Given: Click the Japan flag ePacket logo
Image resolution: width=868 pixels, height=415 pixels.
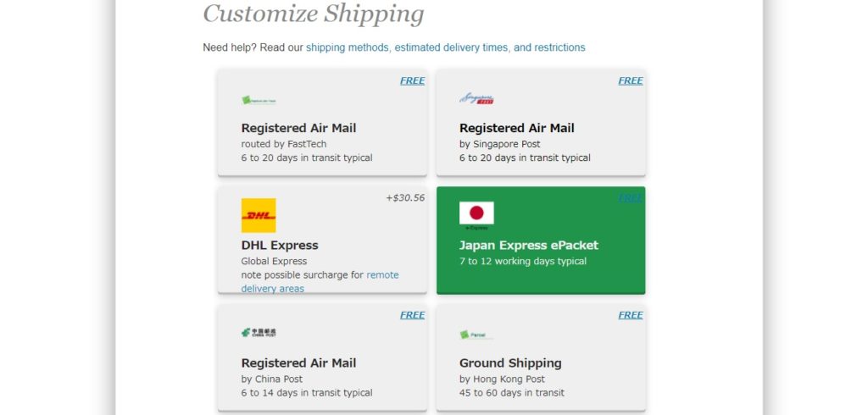Looking at the screenshot, I should [x=476, y=215].
